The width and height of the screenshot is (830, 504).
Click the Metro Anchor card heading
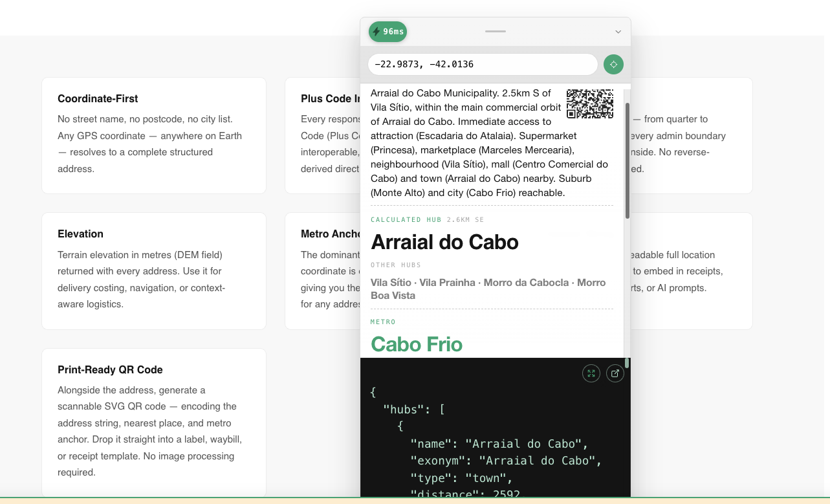pyautogui.click(x=330, y=234)
